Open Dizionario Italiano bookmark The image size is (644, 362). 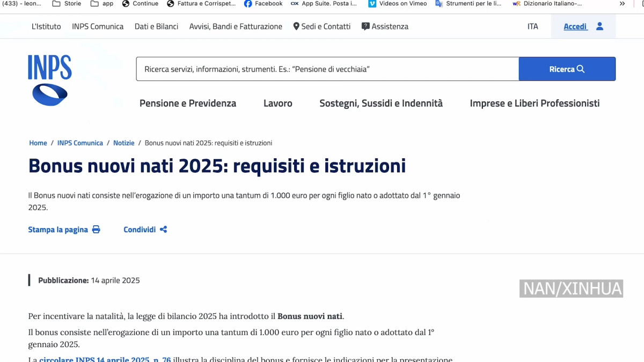547,3
